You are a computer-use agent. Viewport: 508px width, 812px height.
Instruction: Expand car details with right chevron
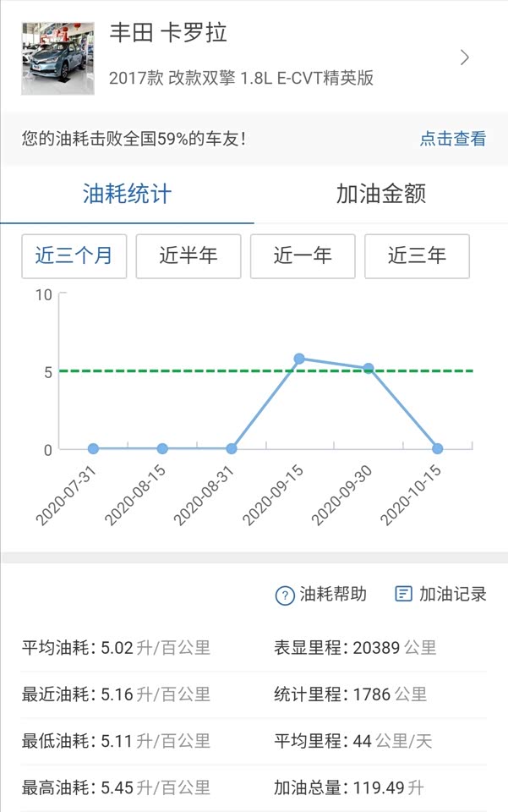(464, 58)
